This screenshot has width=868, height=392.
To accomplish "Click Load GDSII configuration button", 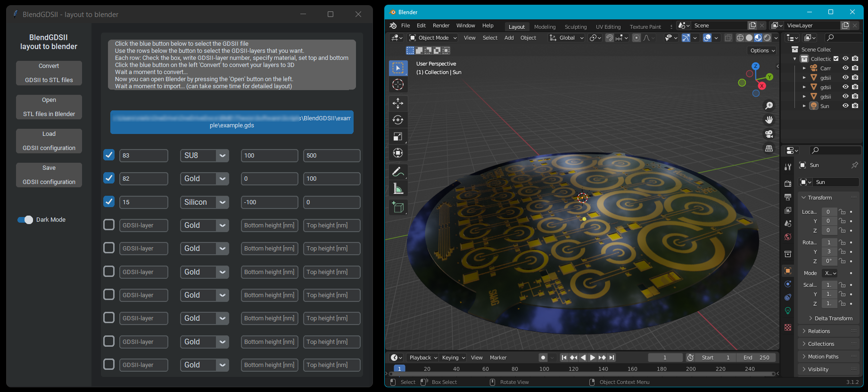I will pyautogui.click(x=49, y=141).
